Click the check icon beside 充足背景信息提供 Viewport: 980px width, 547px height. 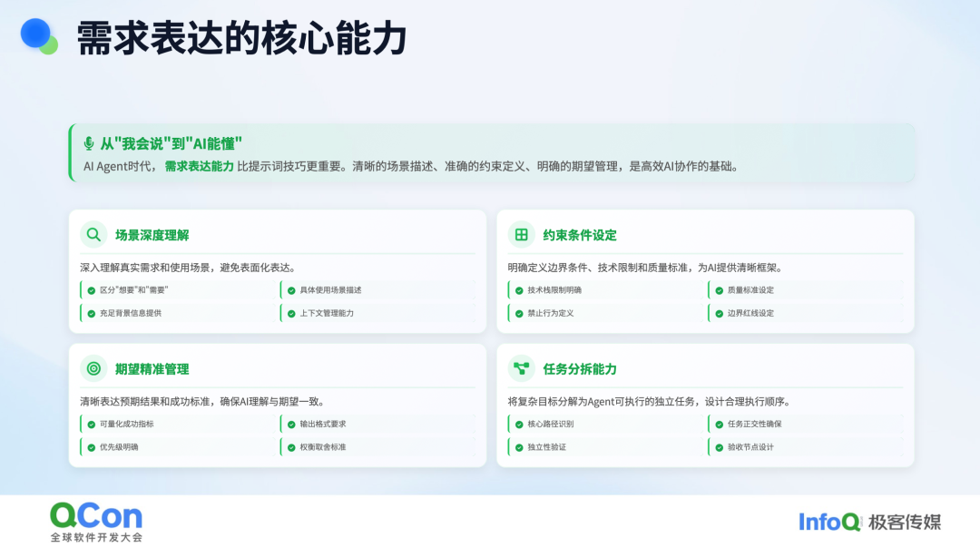click(x=92, y=314)
